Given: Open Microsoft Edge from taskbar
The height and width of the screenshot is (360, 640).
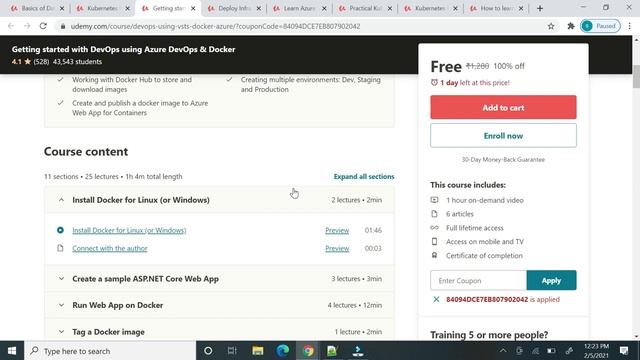Looking at the screenshot, I should 282,351.
